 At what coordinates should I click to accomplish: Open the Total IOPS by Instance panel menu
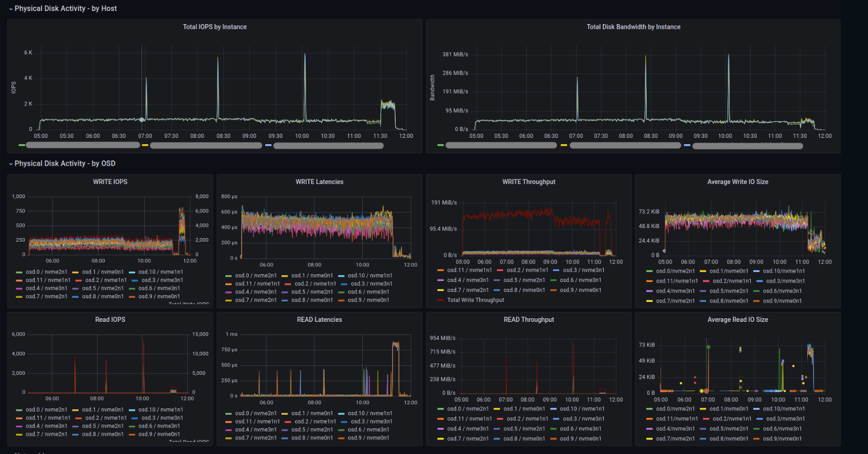pyautogui.click(x=215, y=27)
